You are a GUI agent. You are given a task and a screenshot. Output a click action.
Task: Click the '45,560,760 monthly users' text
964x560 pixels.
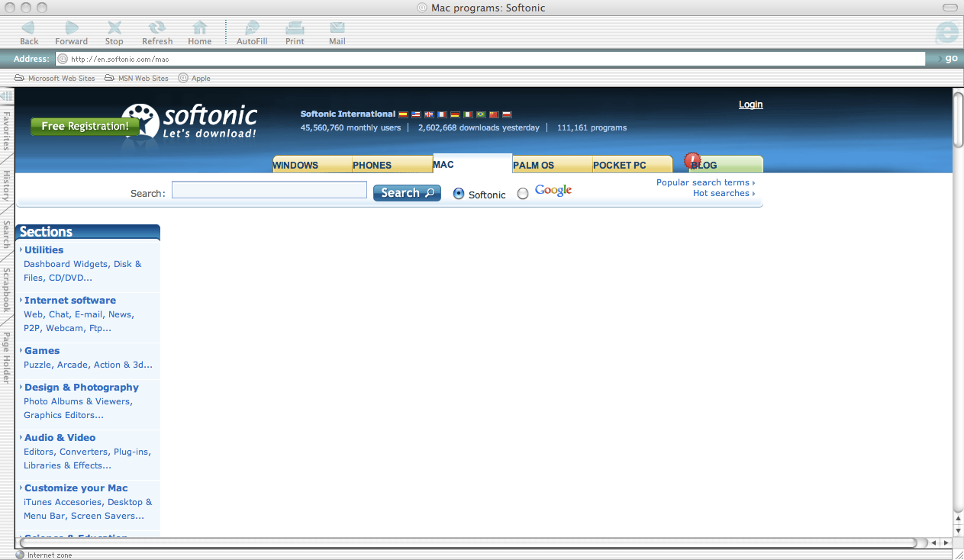pyautogui.click(x=350, y=127)
